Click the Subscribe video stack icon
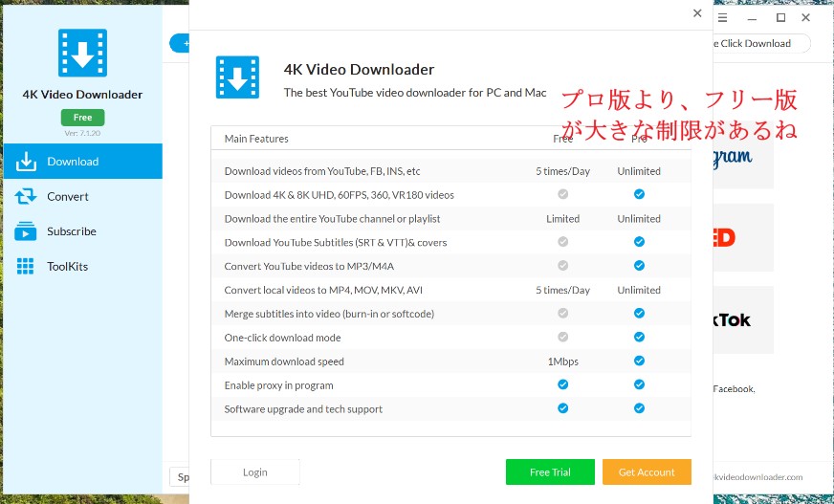Viewport: 834px width, 504px height. (x=26, y=231)
